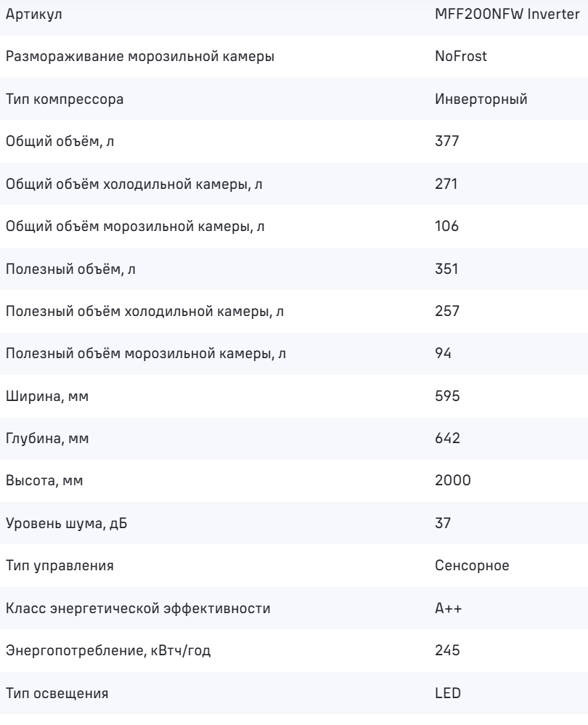Click the Полезный объём, л label
Screen dimensions: 588x725
pos(70,269)
